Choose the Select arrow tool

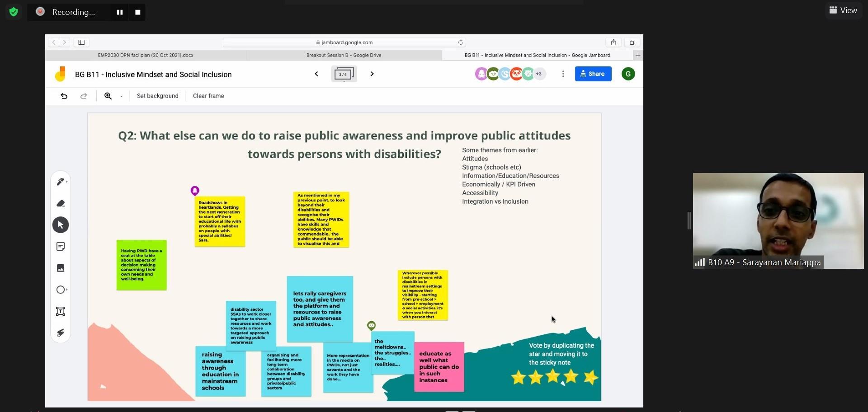tap(61, 225)
